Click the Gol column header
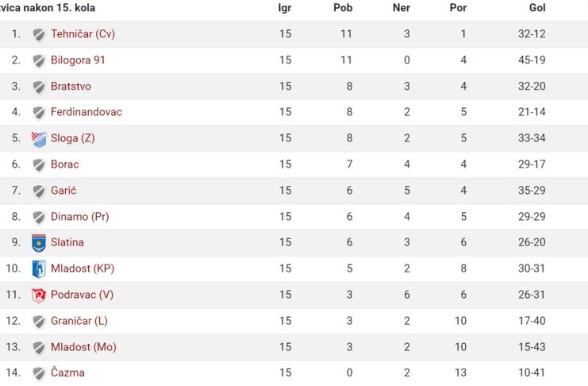This screenshot has width=588, height=386. click(537, 8)
